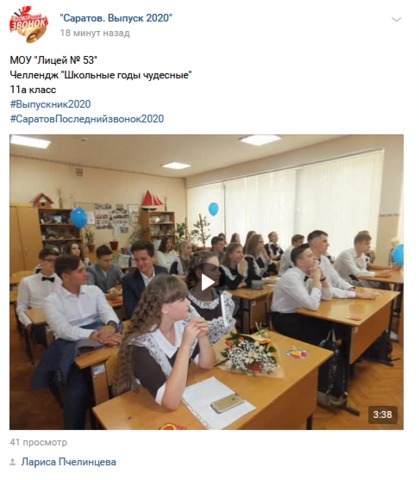Click the text "Челлендж Школьные годы чудесные"

point(101,75)
